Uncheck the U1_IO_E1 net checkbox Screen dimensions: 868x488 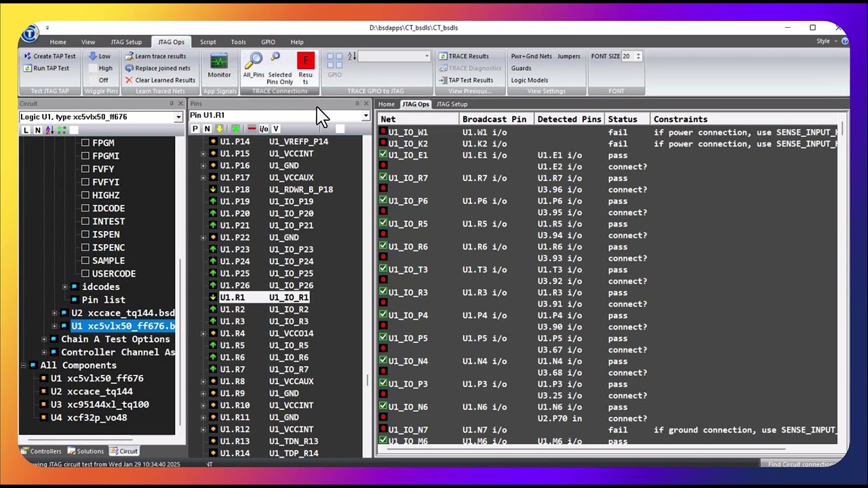[383, 155]
